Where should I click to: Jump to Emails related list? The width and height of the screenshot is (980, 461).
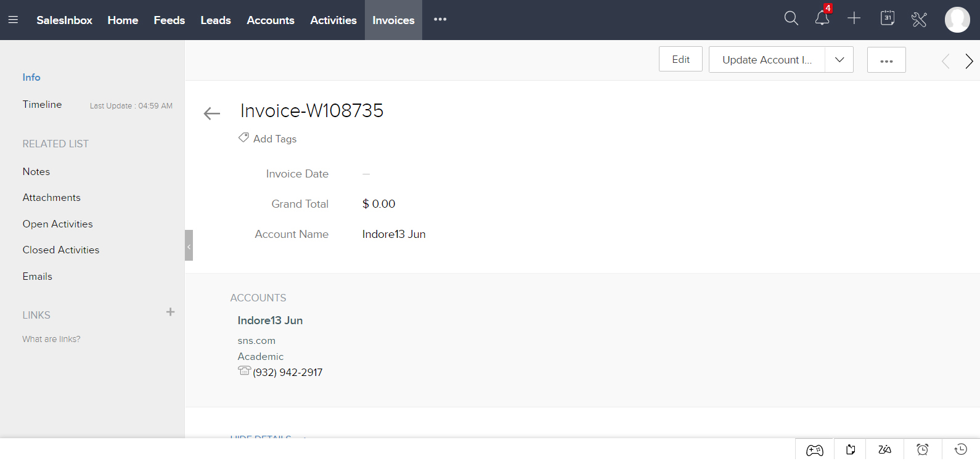(38, 276)
